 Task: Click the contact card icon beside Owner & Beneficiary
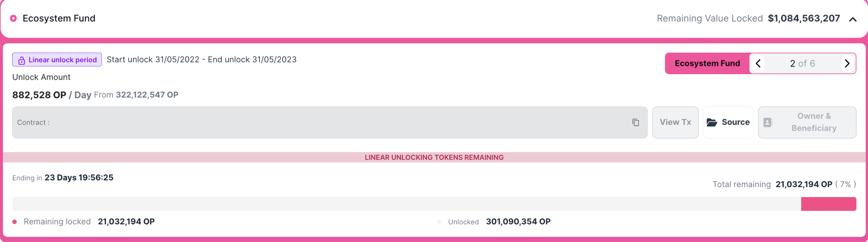click(x=768, y=122)
